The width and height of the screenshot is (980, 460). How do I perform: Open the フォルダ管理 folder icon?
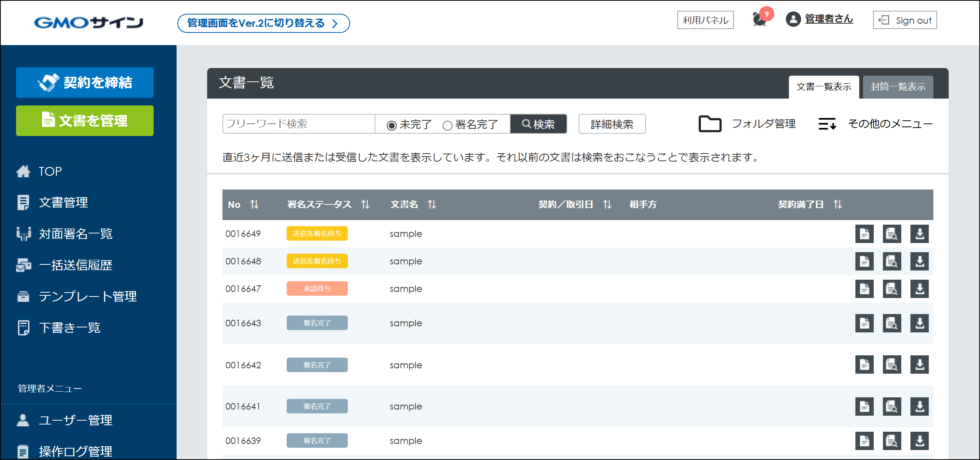[710, 124]
